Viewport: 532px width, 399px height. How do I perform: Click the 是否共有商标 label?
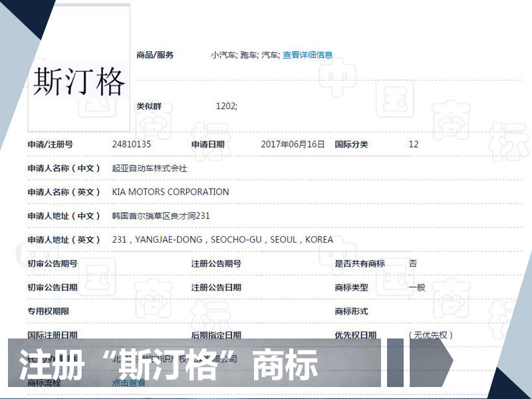360,263
